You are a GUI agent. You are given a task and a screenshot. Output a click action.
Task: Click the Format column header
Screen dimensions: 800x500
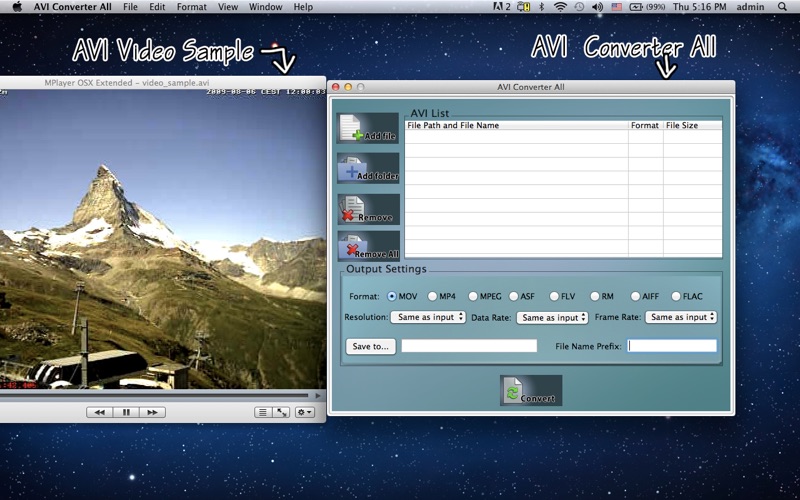click(x=646, y=125)
